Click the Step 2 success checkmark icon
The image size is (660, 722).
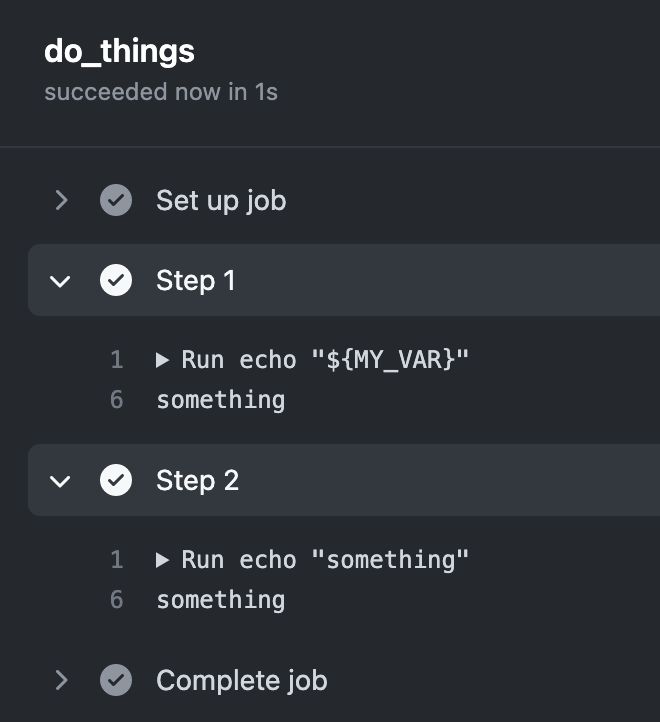pos(116,480)
